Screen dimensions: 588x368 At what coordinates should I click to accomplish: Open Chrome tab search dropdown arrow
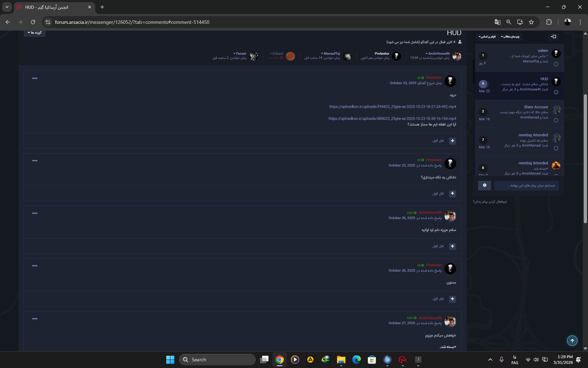(7, 7)
